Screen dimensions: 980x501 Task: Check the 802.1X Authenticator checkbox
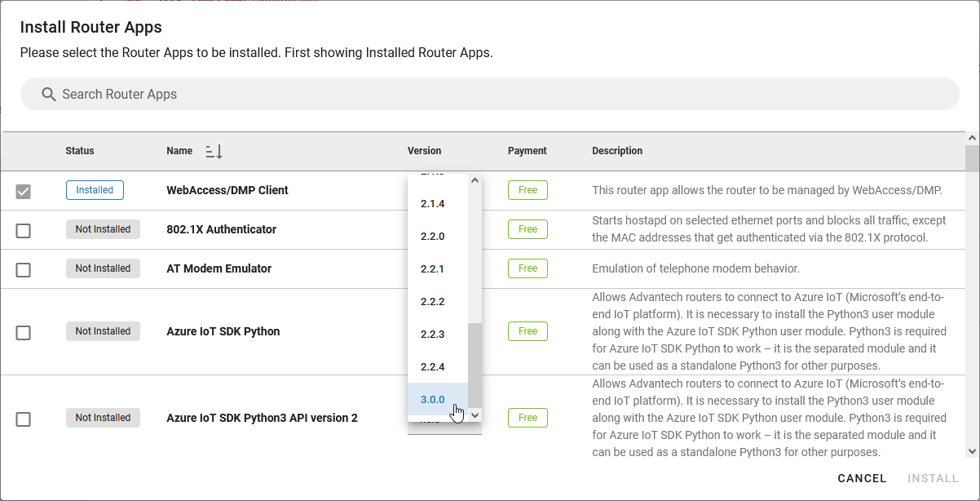(24, 230)
